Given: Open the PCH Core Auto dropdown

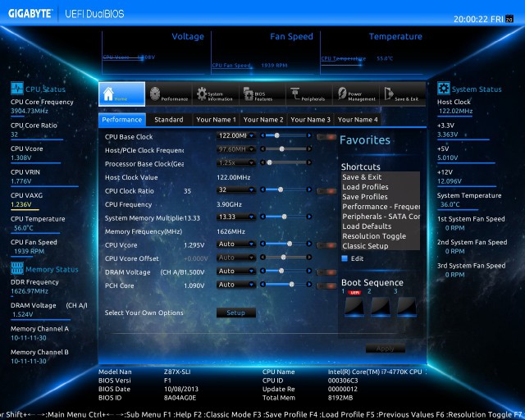Looking at the screenshot, I should [236, 285].
